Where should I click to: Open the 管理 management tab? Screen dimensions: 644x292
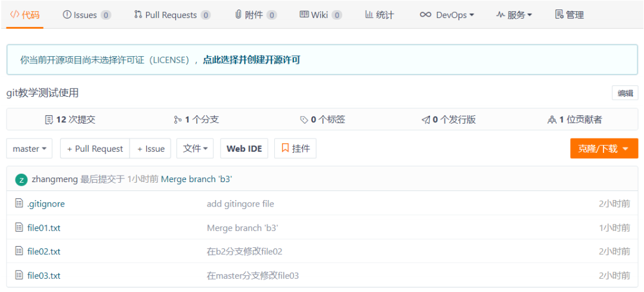coord(569,15)
